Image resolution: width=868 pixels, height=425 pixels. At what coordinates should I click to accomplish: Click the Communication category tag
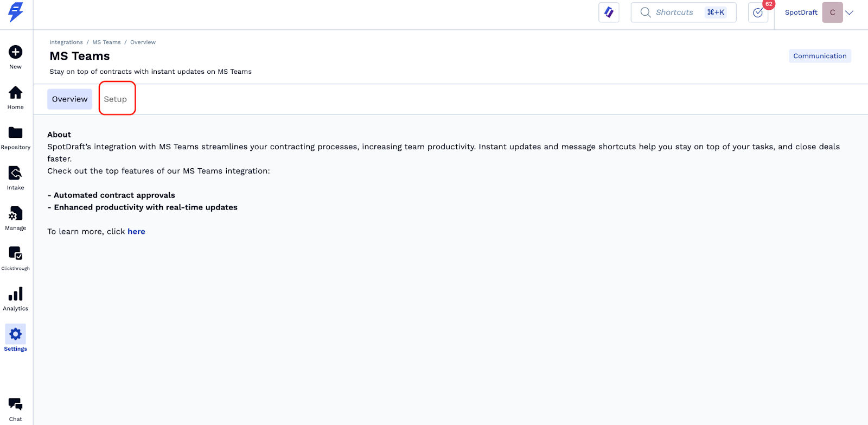point(820,56)
